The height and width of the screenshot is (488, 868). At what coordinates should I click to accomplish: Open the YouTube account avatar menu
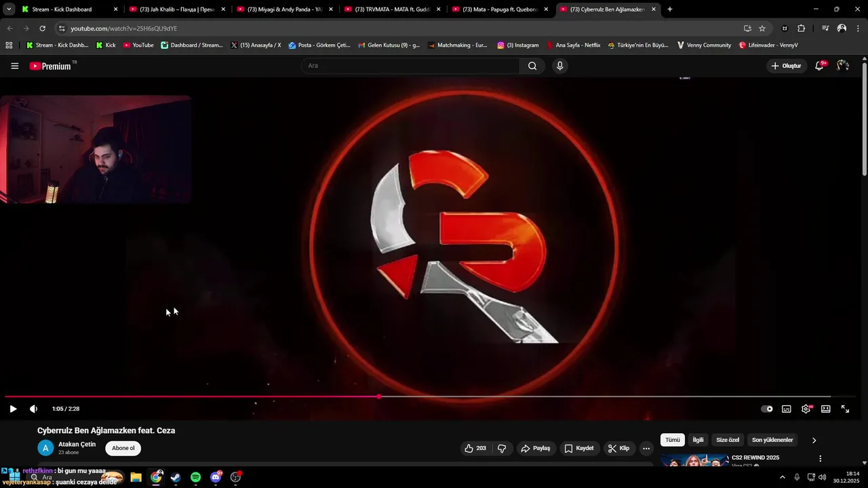(x=843, y=66)
